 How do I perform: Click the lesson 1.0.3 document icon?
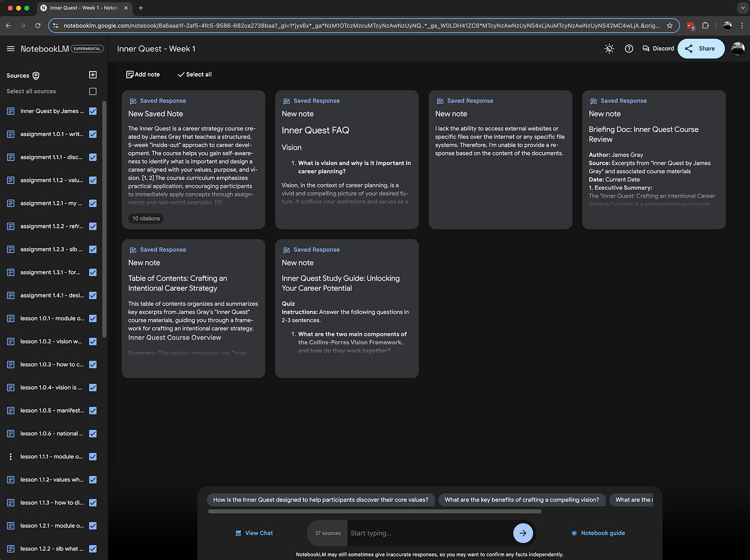[x=11, y=364]
